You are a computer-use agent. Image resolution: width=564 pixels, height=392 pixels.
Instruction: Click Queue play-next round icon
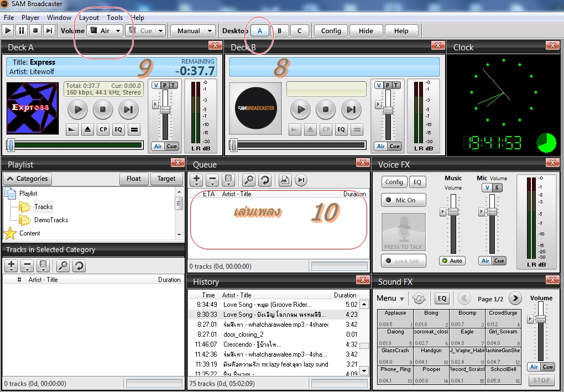(301, 180)
